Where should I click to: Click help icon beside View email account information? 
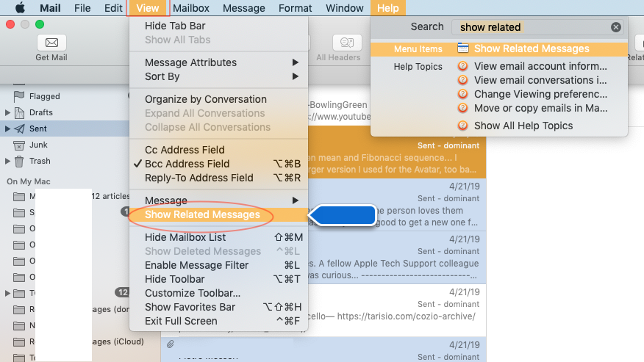coord(463,66)
